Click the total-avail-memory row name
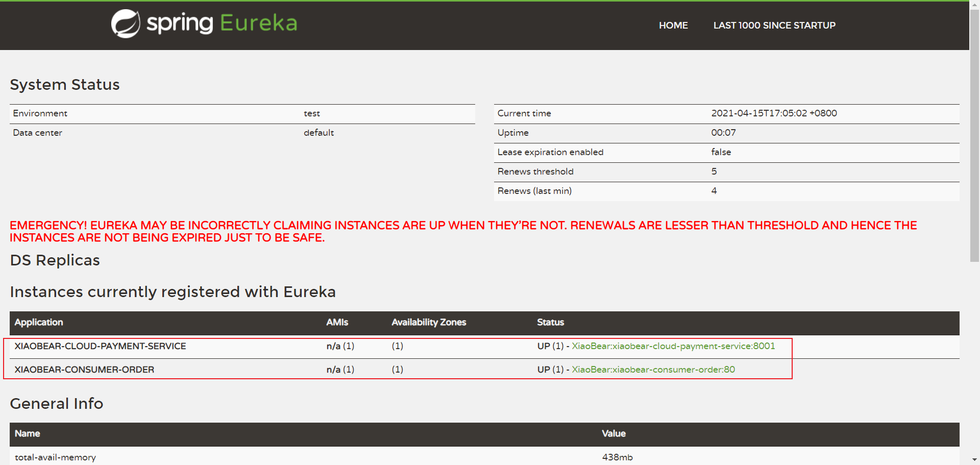Viewport: 980px width, 465px height. 55,457
